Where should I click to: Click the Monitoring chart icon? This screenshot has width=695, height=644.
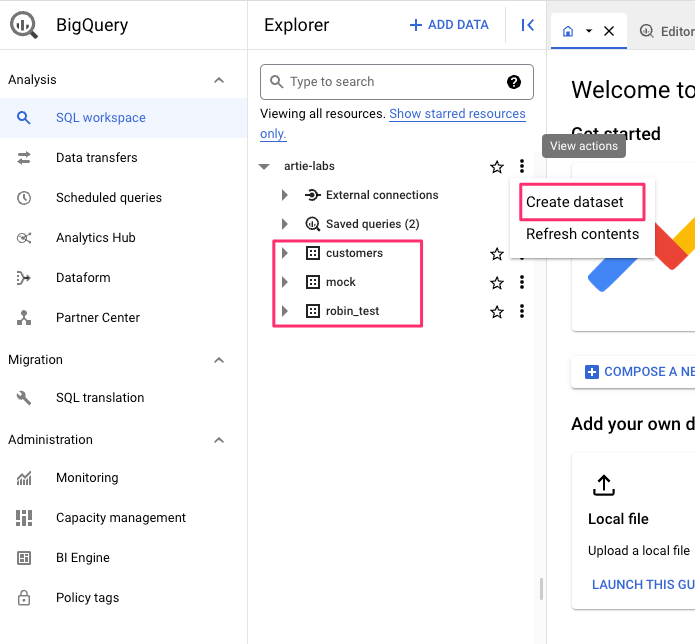(x=24, y=478)
